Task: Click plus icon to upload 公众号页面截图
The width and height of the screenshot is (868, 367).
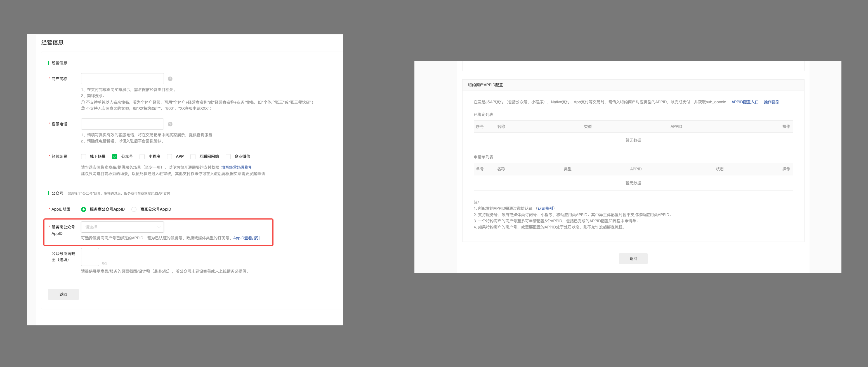Action: click(90, 257)
